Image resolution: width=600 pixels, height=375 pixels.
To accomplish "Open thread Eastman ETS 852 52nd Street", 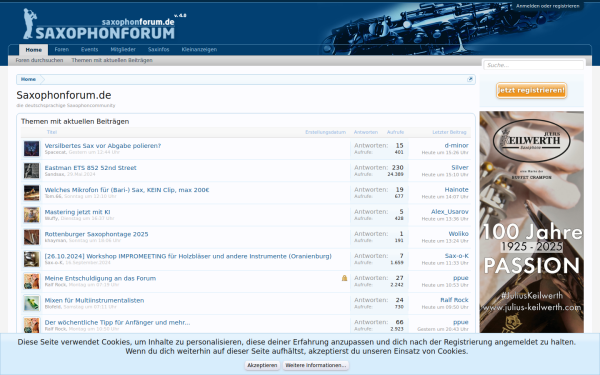I will click(90, 168).
